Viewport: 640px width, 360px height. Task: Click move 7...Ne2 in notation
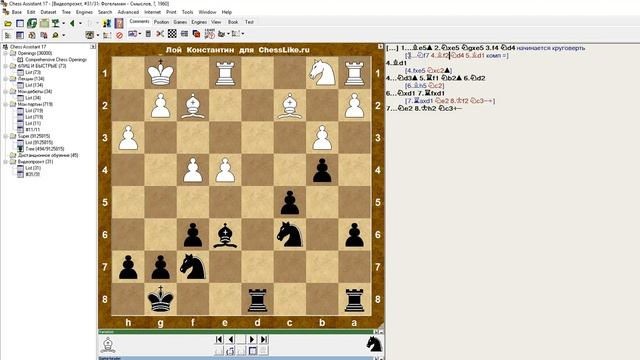tap(399, 109)
